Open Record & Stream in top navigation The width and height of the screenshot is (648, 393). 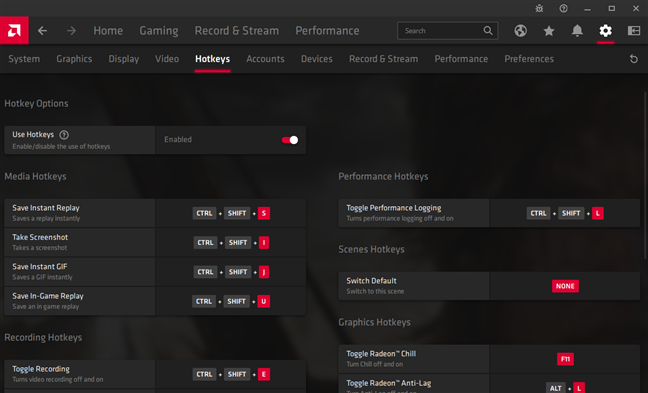click(237, 31)
